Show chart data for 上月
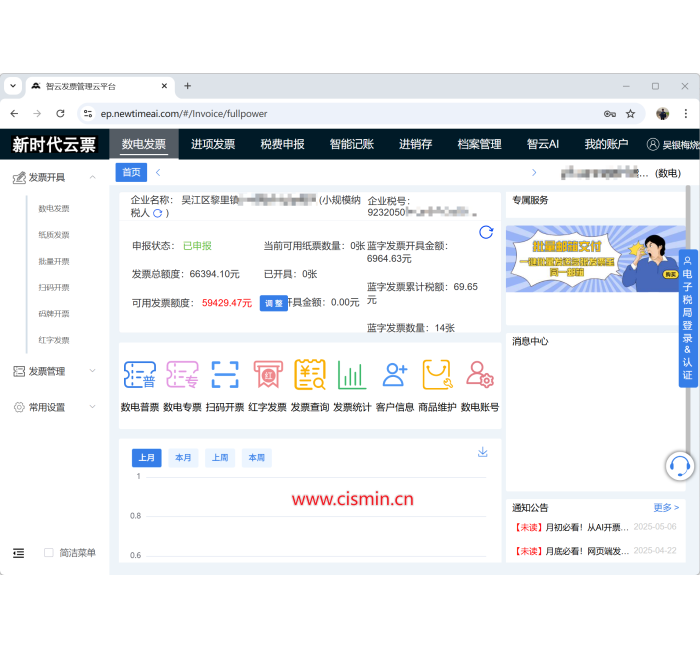The width and height of the screenshot is (700, 650). [146, 458]
